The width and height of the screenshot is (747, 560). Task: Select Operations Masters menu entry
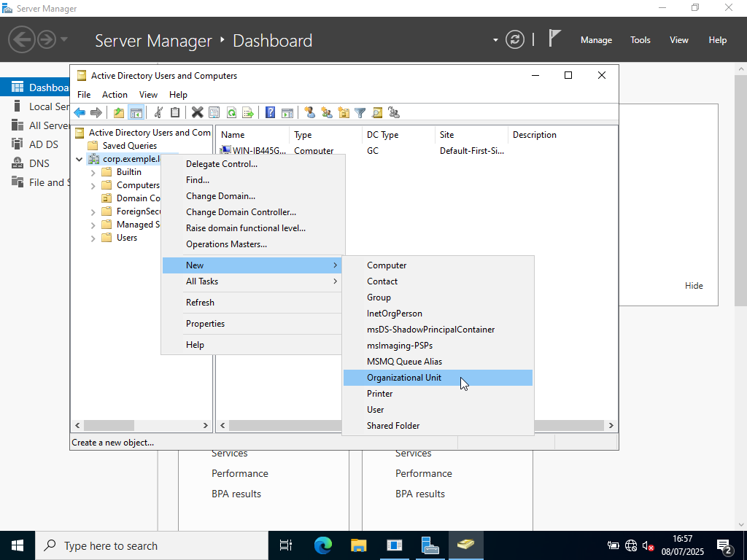(x=252, y=244)
